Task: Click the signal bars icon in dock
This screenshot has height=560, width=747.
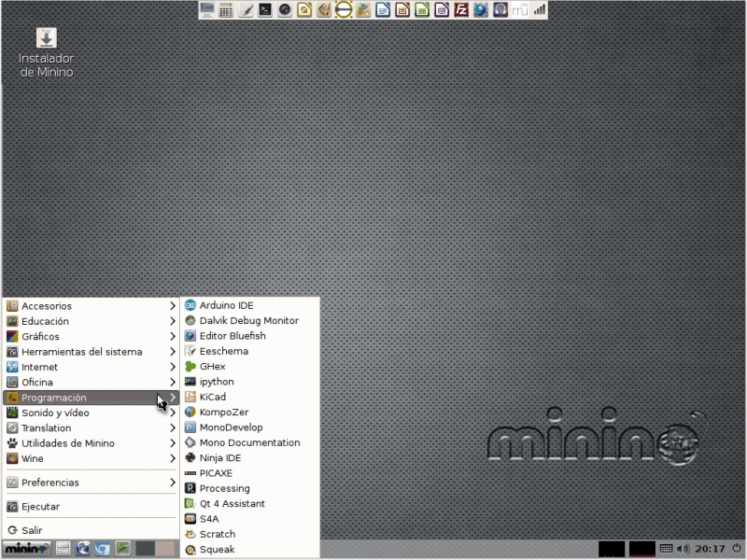Action: pos(540,10)
